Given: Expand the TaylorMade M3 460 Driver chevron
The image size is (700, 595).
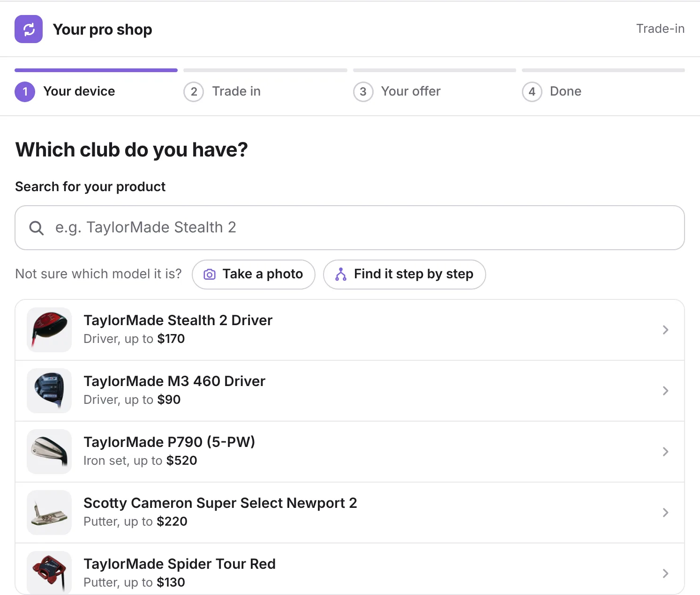Looking at the screenshot, I should click(665, 391).
